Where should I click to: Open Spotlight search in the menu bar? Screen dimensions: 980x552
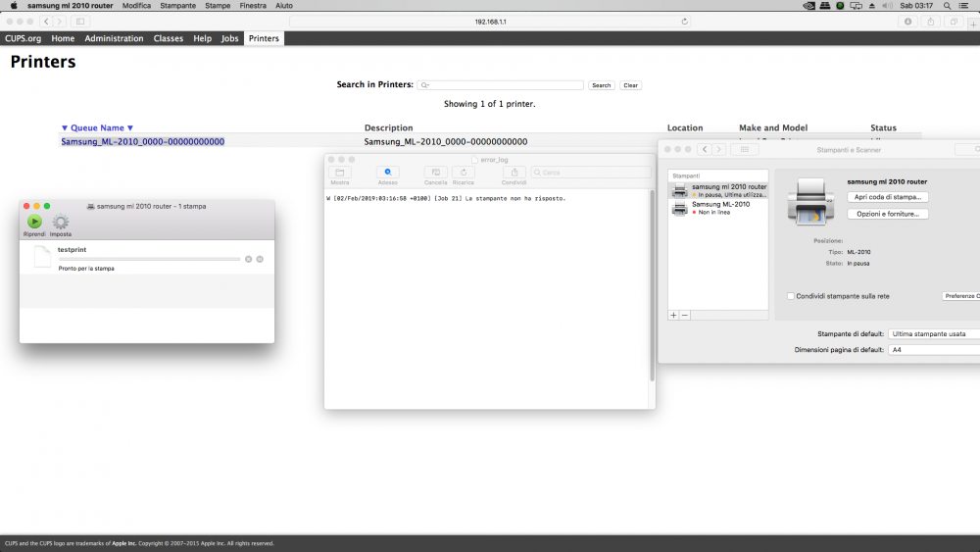[x=948, y=6]
